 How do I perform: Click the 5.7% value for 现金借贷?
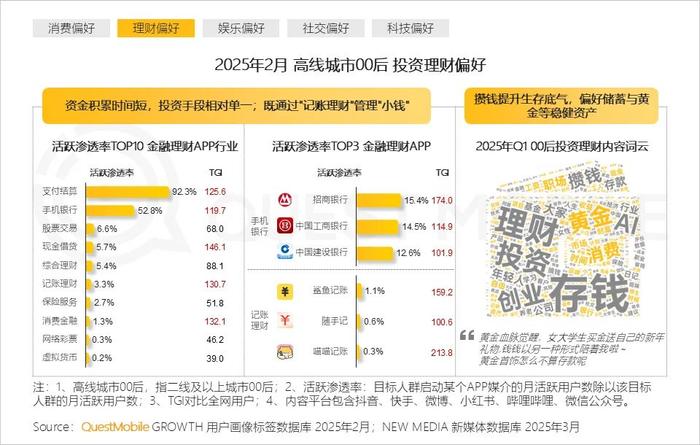tap(106, 247)
